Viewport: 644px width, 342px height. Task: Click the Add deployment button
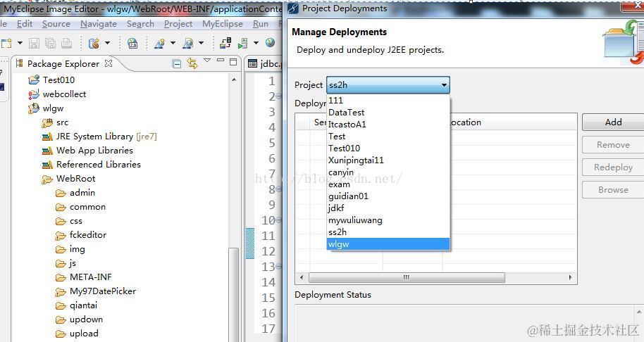pos(613,122)
